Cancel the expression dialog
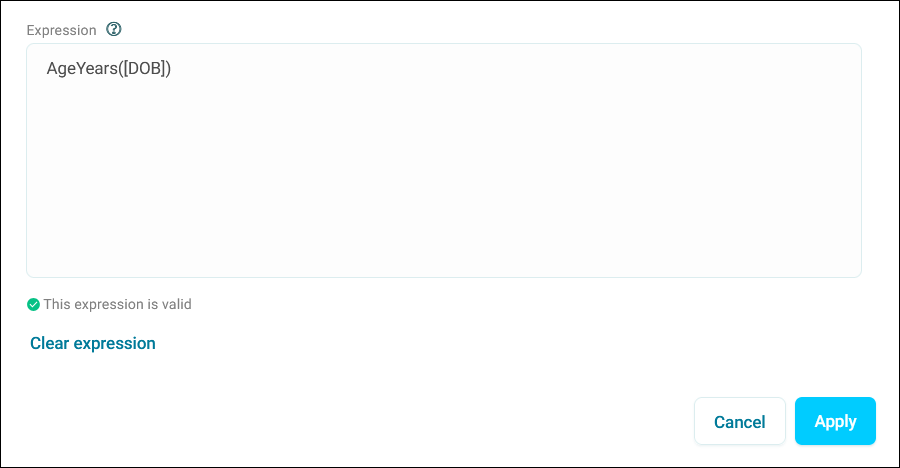 pos(739,421)
